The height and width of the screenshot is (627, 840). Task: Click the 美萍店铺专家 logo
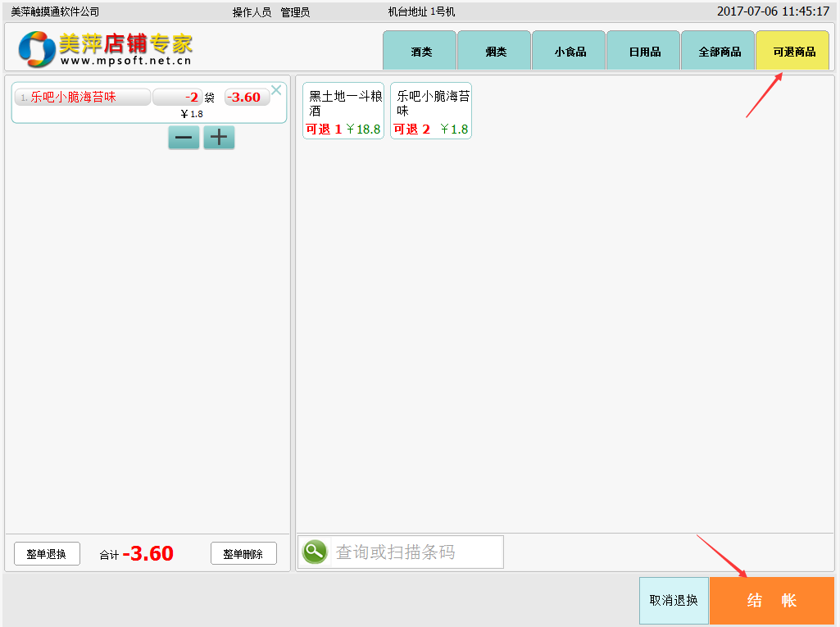click(x=106, y=49)
